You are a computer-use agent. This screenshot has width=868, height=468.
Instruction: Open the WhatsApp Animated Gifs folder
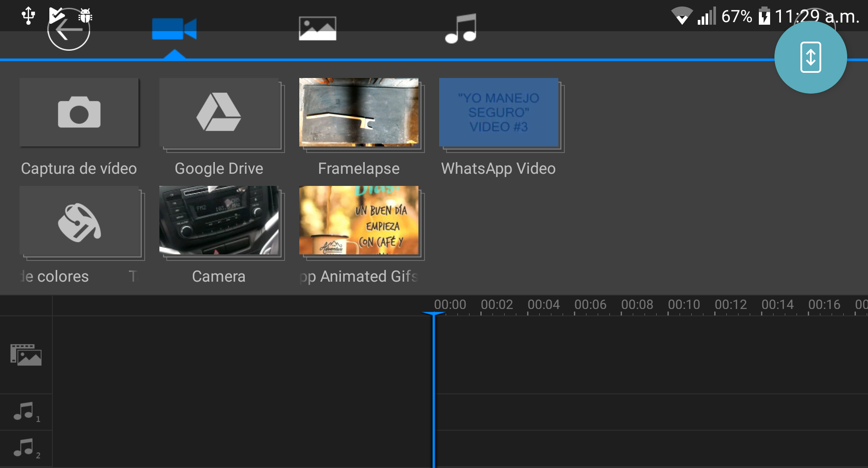(x=359, y=220)
